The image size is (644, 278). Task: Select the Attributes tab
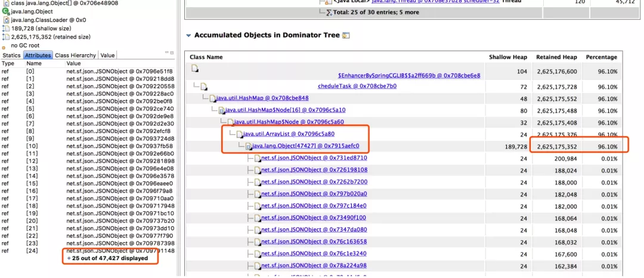[x=38, y=55]
